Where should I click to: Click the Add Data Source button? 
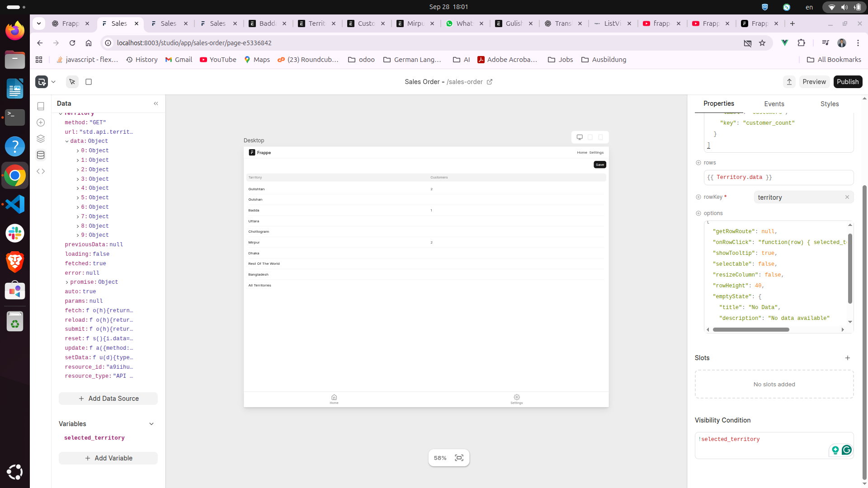coord(108,399)
